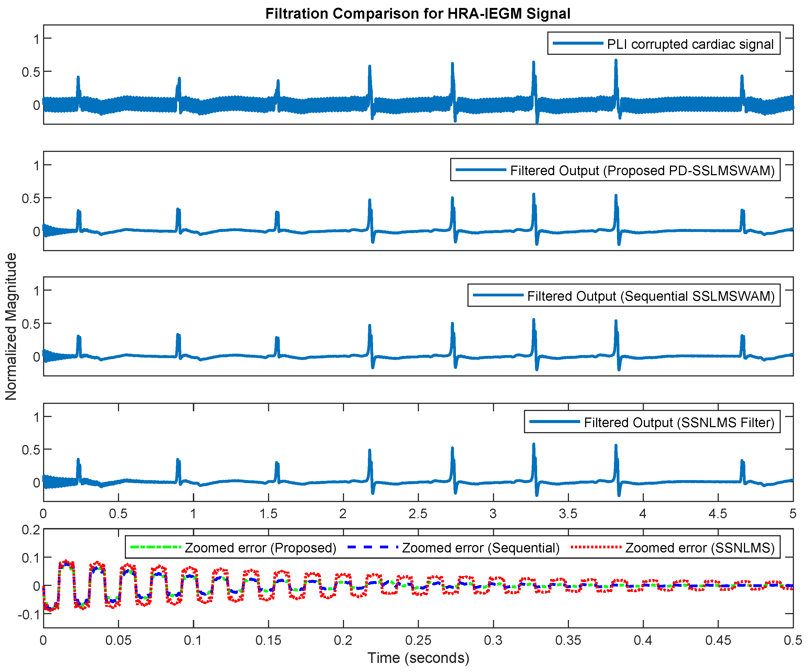The width and height of the screenshot is (809, 672).
Task: Click the 'Normalized Magnitude' y-axis label
Action: click(11, 326)
